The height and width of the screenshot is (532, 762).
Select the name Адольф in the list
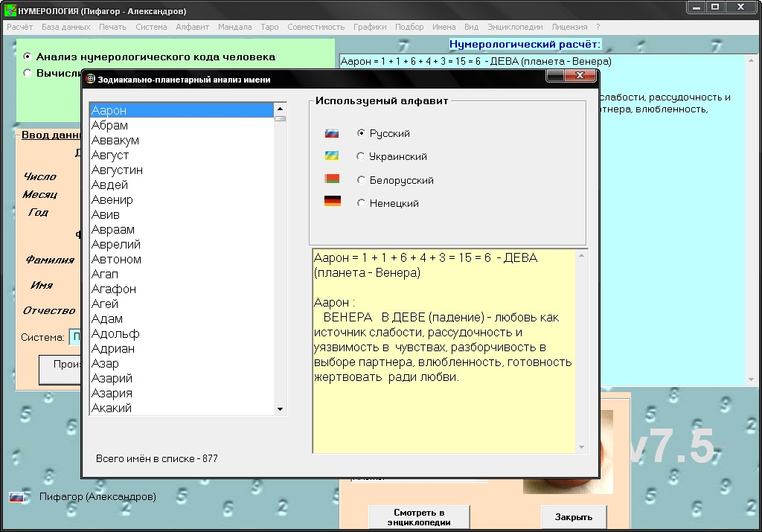pyautogui.click(x=182, y=334)
